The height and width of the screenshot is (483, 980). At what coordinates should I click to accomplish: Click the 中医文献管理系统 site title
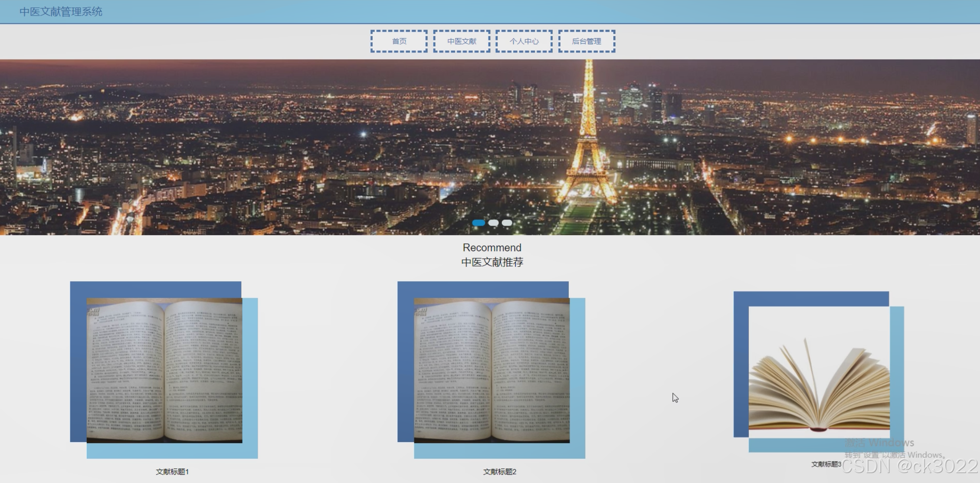[61, 12]
